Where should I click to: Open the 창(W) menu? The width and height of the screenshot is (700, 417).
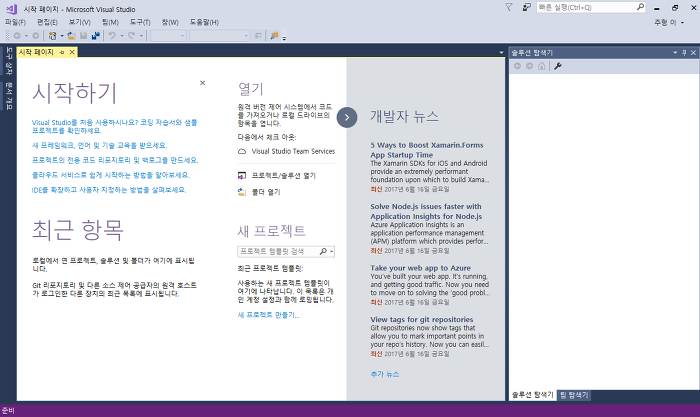pos(170,22)
